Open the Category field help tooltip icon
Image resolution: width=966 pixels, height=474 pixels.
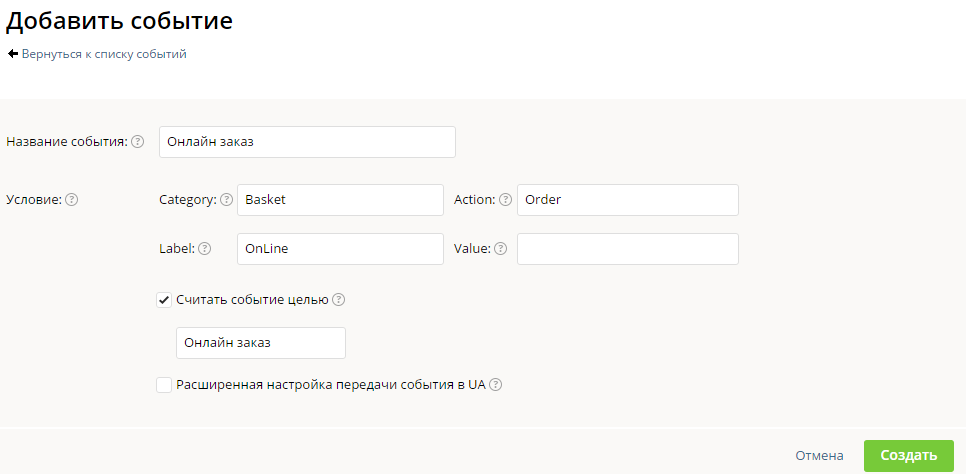pos(226,199)
